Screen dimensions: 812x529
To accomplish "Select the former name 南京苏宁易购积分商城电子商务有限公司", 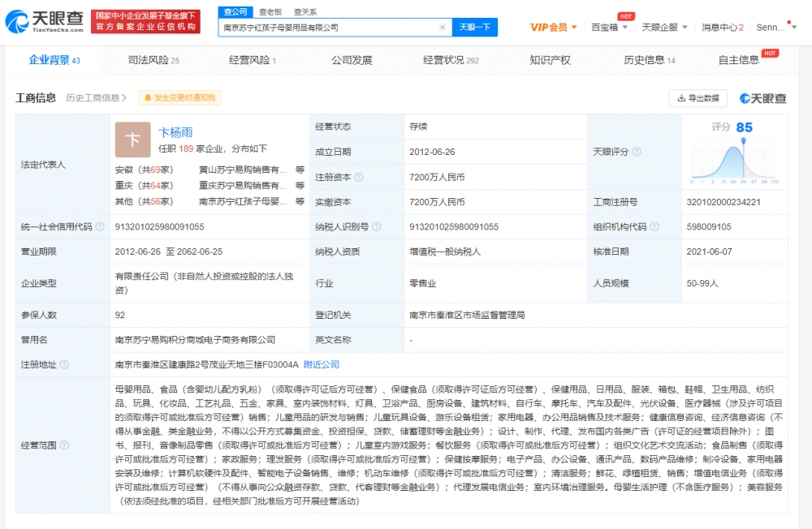I will 195,340.
